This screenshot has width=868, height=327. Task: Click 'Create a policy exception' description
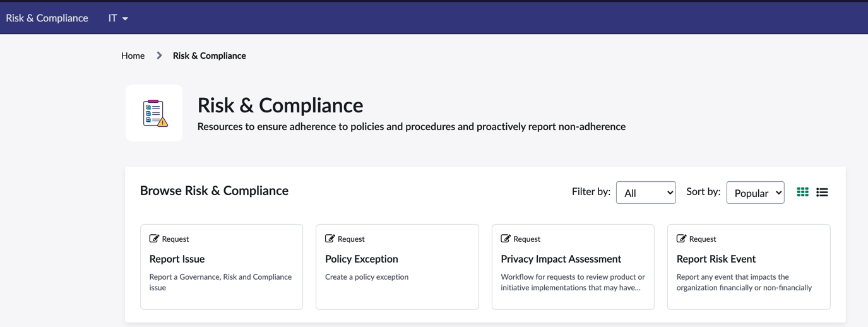[x=367, y=276]
